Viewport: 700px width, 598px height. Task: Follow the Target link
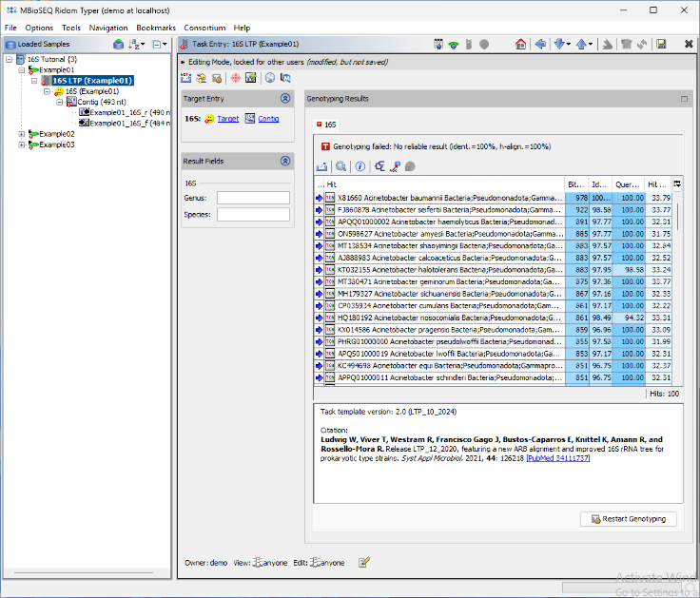click(228, 119)
